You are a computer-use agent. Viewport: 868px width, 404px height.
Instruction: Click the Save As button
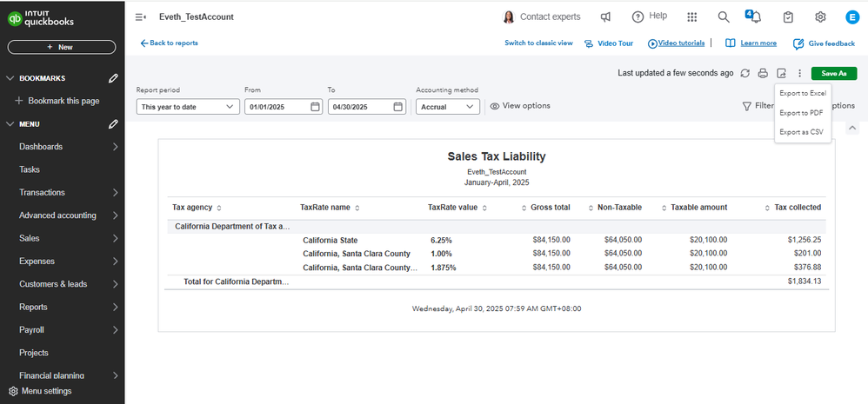[x=834, y=73]
